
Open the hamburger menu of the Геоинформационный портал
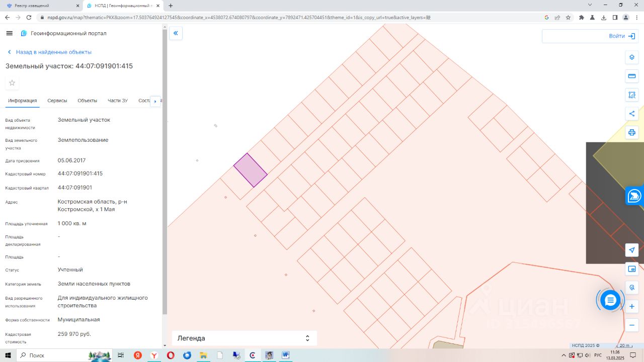[x=9, y=33]
